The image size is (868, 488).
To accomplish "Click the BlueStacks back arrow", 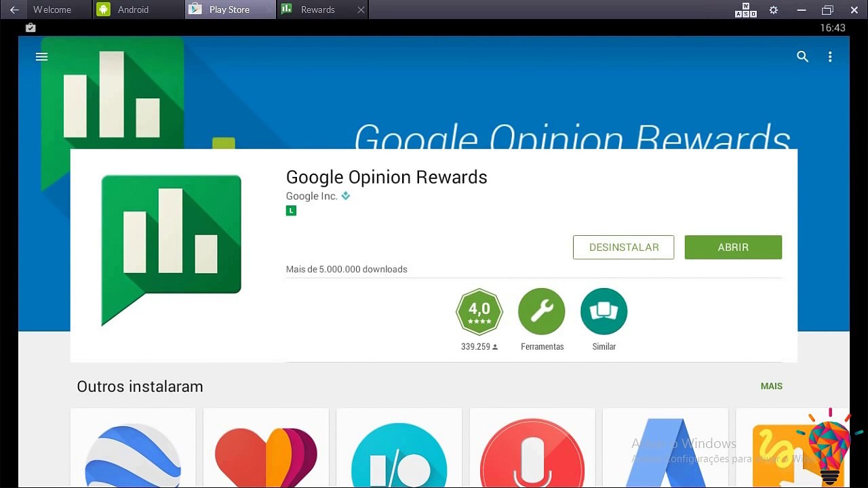I will click(x=14, y=9).
